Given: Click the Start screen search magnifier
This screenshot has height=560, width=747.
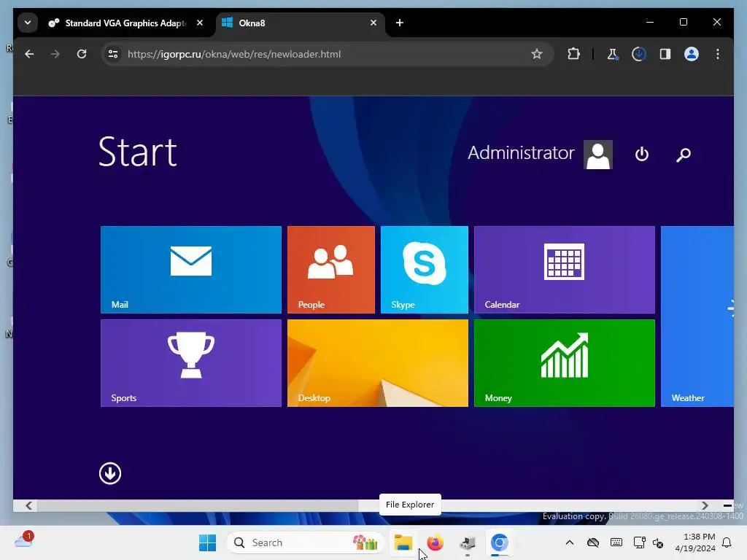Looking at the screenshot, I should (683, 155).
